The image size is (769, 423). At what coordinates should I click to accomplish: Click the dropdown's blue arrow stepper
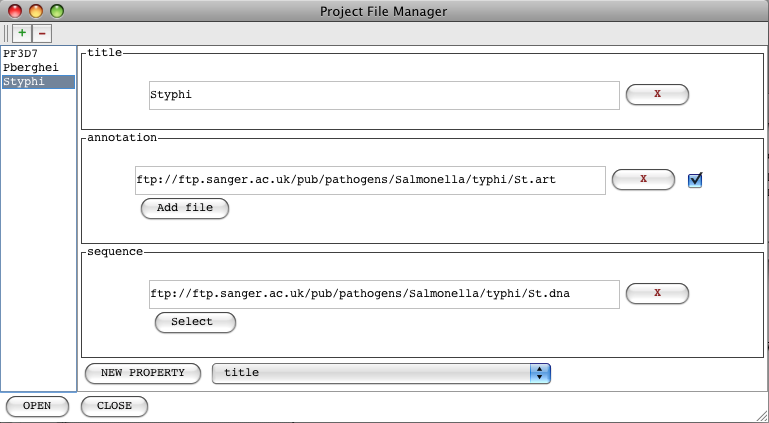(x=540, y=373)
